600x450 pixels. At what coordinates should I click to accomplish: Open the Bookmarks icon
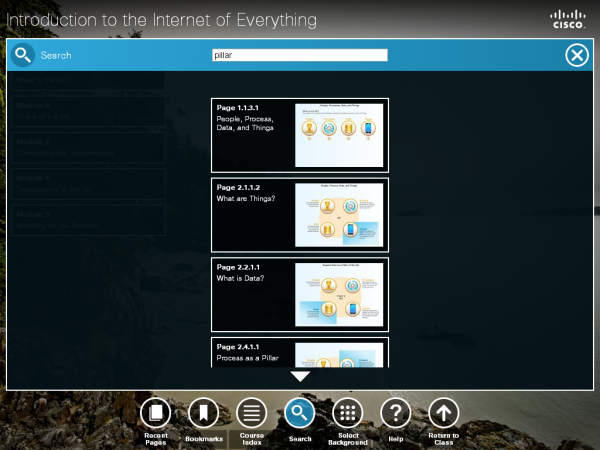coord(203,412)
